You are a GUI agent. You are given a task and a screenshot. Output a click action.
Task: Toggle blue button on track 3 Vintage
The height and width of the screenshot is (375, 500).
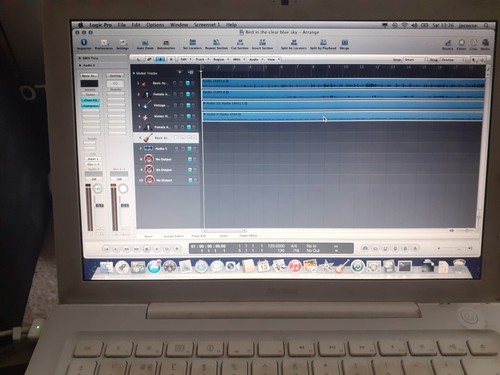[188, 105]
